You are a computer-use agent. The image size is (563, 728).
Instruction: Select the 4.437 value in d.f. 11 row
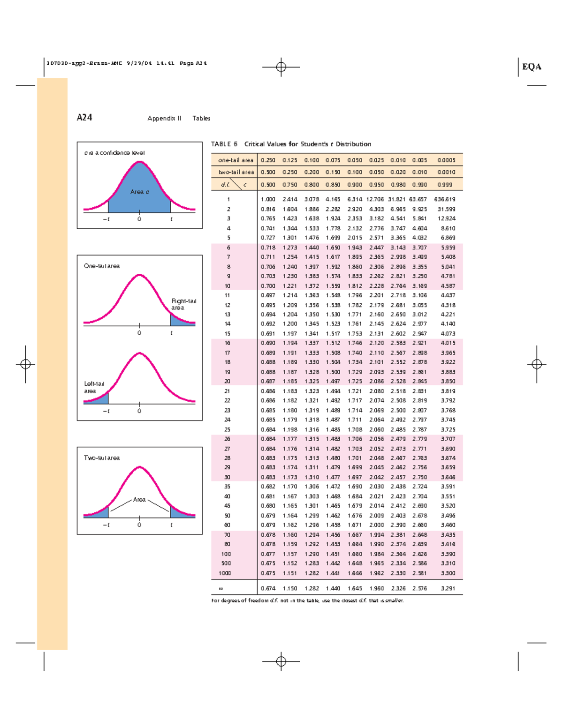(x=448, y=296)
